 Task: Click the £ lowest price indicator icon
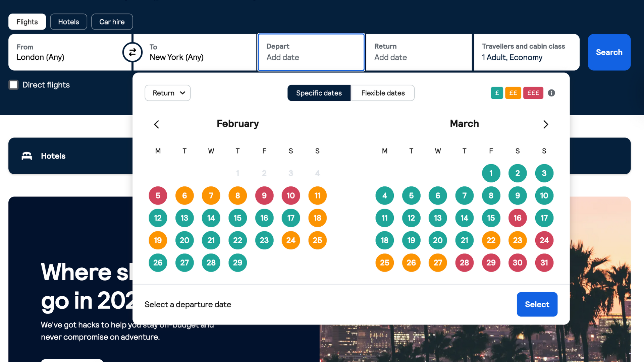pos(497,93)
